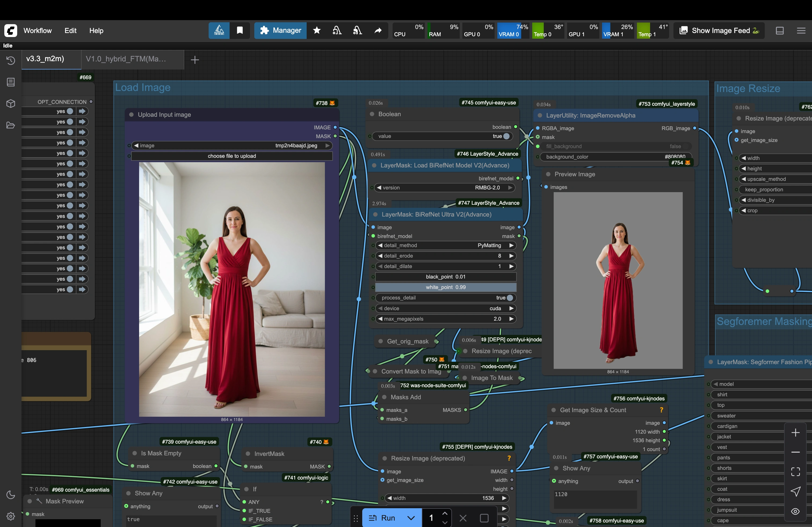This screenshot has height=527, width=812.
Task: Open the workflows folder sidebar icon
Action: (x=10, y=125)
